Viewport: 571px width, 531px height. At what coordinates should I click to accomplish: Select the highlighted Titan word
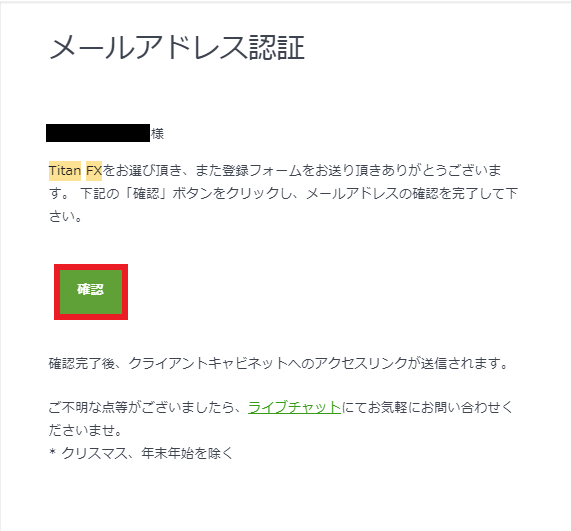coord(65,170)
